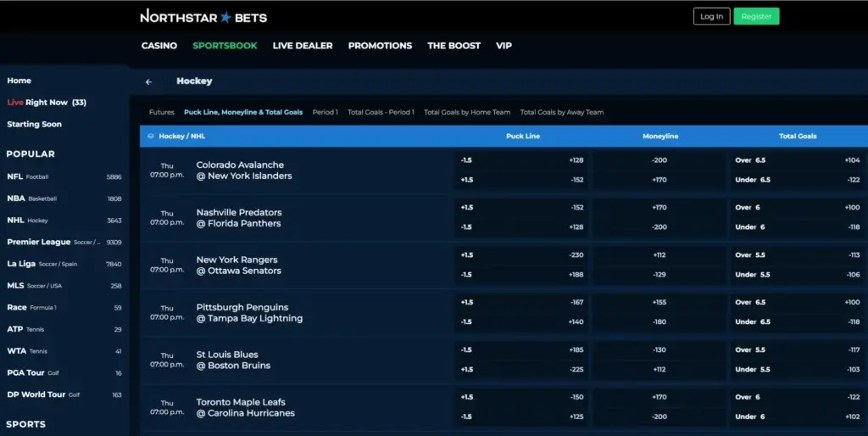Select Under 5.5 at -106 Rangers game
The width and height of the screenshot is (868, 436).
coord(797,274)
